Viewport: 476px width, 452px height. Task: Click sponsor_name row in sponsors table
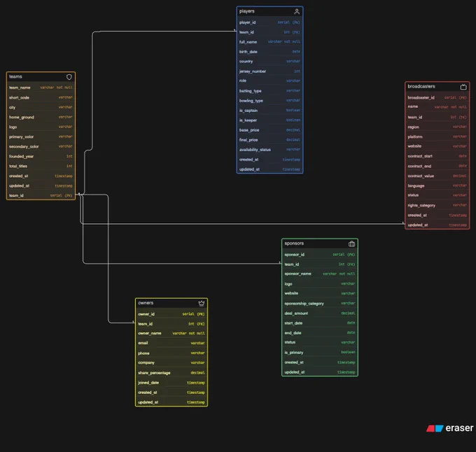pyautogui.click(x=320, y=274)
